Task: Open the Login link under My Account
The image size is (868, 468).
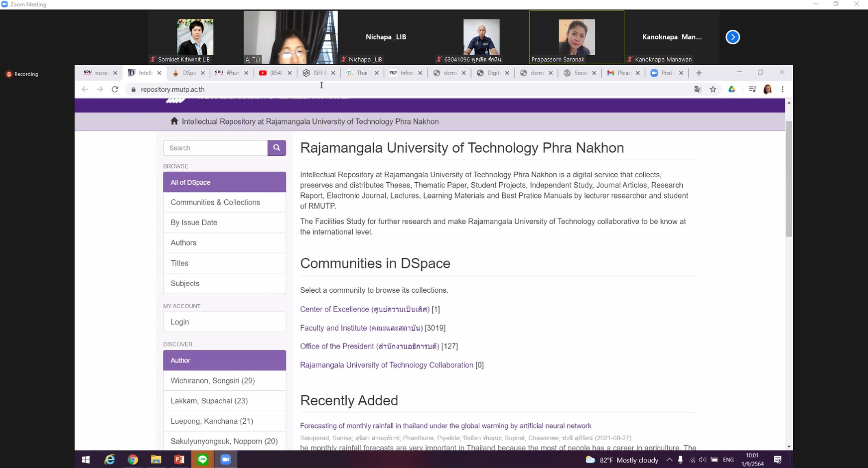Action: click(x=225, y=322)
